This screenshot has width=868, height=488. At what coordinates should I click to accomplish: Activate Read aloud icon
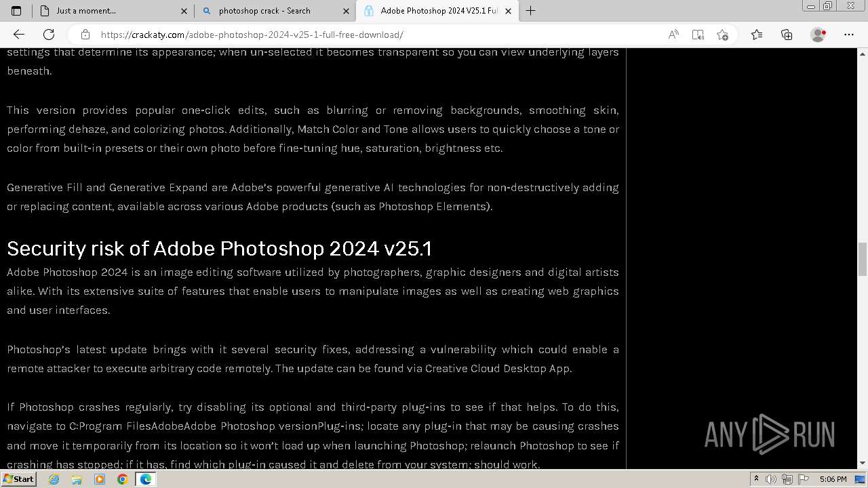[673, 35]
